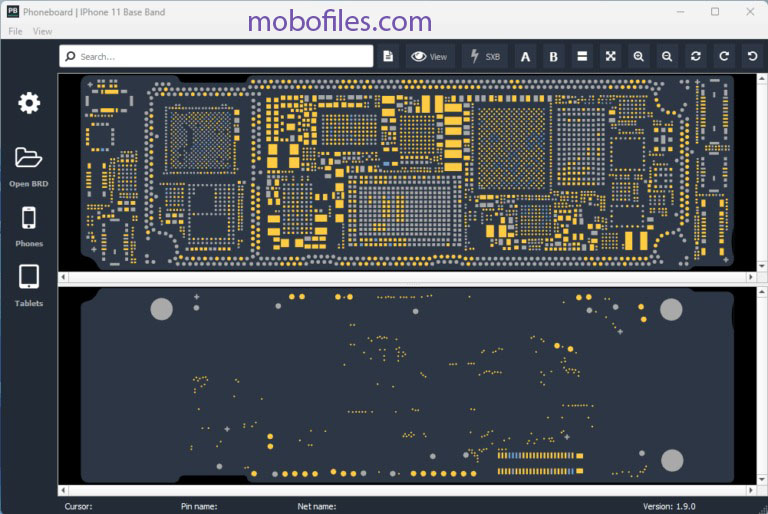The height and width of the screenshot is (514, 768).
Task: Click the Cursor: status label
Action: [78, 507]
